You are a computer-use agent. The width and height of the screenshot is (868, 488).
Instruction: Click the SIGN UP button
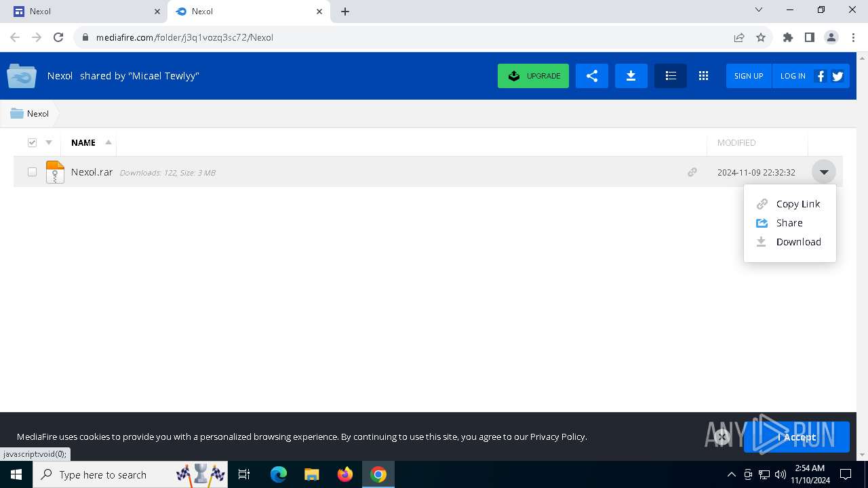click(x=749, y=76)
